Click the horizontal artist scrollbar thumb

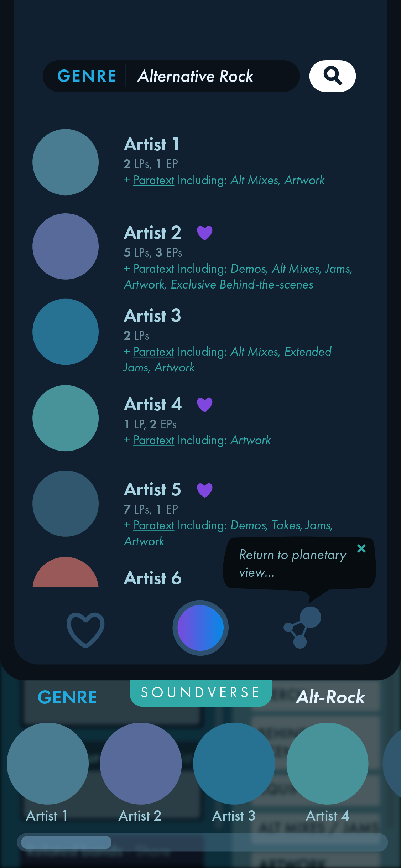pyautogui.click(x=66, y=842)
